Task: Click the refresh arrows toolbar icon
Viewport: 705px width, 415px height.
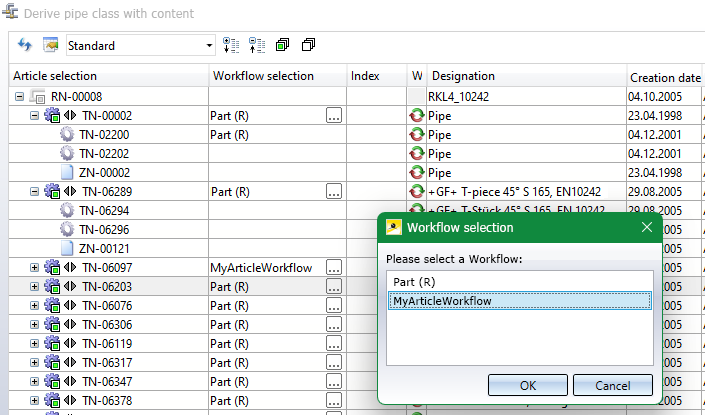Action: point(26,46)
